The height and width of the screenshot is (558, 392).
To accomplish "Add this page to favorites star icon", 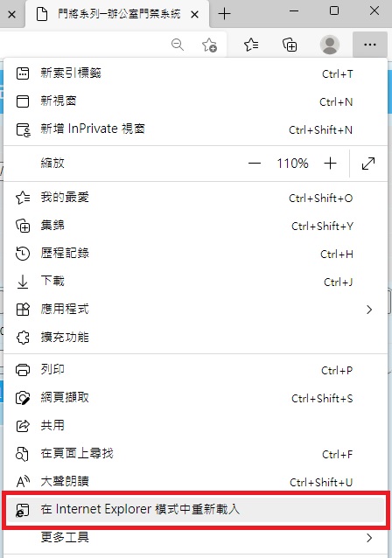I will [209, 45].
